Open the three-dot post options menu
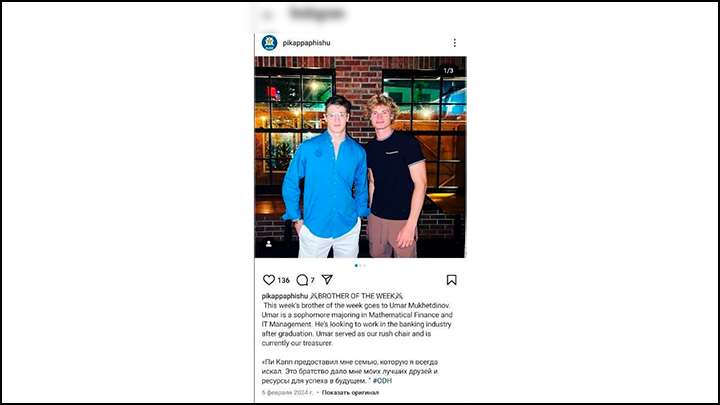The width and height of the screenshot is (720, 405). (455, 43)
